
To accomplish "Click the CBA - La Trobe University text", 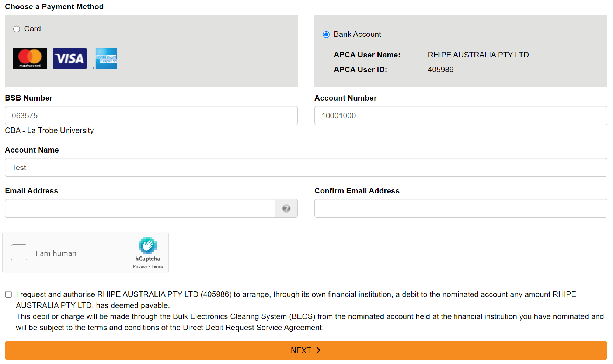I will pyautogui.click(x=49, y=130).
